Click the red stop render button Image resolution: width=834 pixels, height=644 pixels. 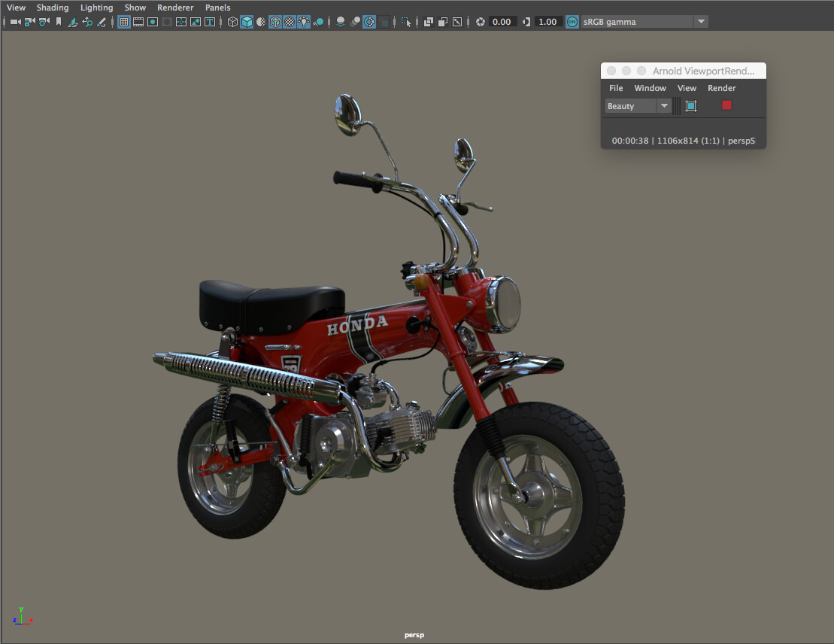[726, 105]
